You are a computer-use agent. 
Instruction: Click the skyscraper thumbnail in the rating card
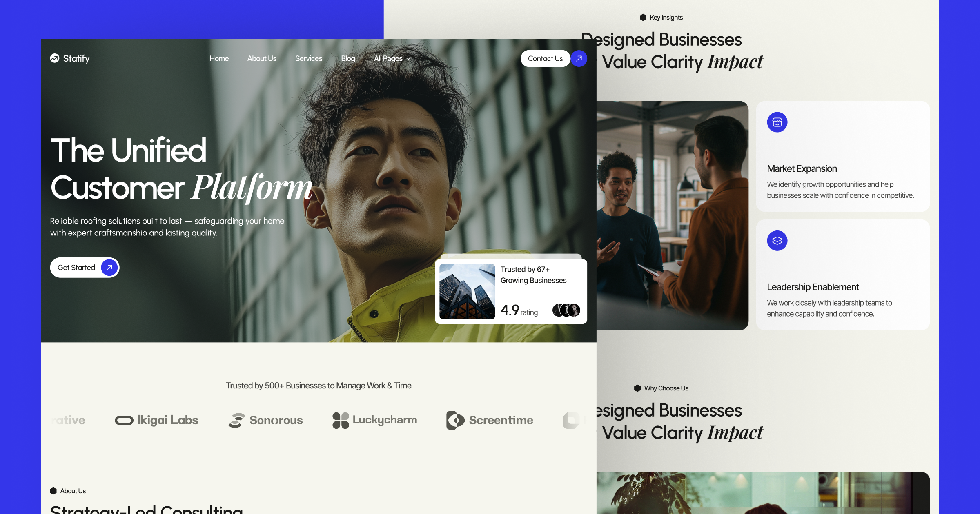467,290
